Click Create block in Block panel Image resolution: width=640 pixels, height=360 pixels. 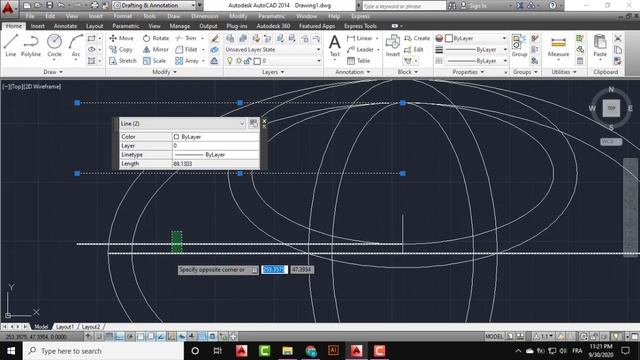(x=417, y=38)
